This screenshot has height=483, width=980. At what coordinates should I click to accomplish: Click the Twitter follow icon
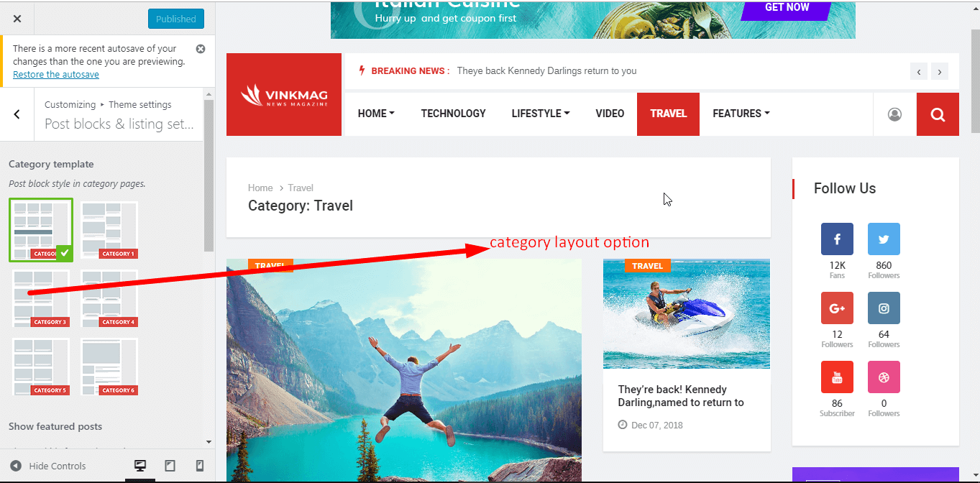click(884, 239)
